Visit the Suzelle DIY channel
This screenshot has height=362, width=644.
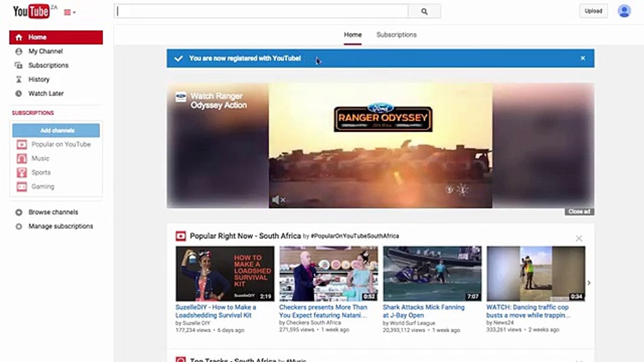196,323
